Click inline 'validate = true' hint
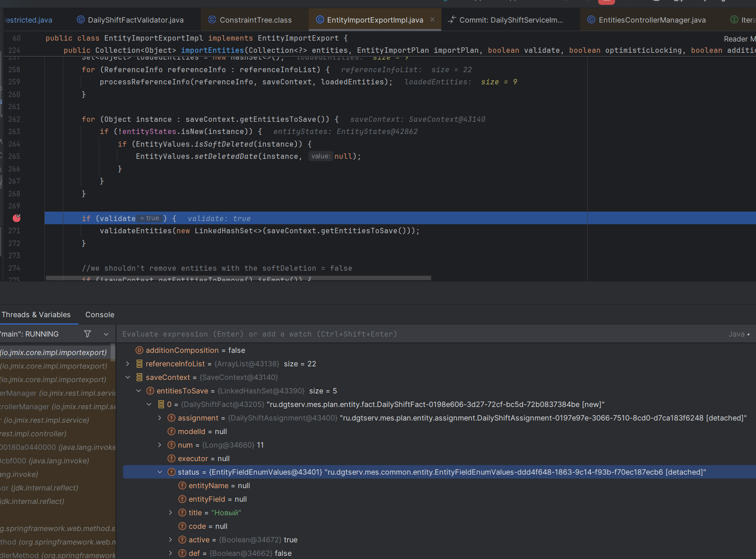Screen dimensions: 756x559 coord(149,218)
